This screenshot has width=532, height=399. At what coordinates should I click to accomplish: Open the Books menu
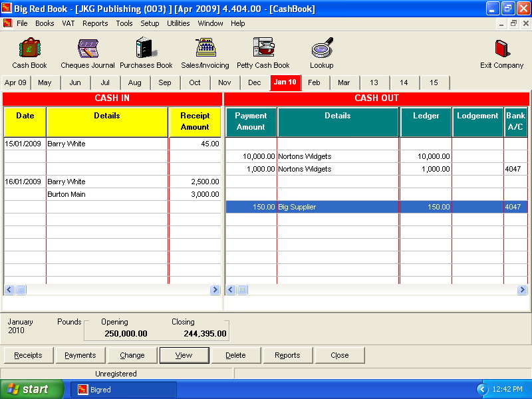(45, 23)
